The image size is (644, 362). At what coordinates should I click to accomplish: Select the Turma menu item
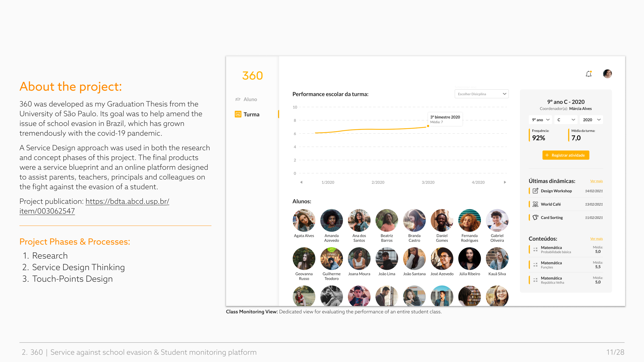tap(251, 114)
